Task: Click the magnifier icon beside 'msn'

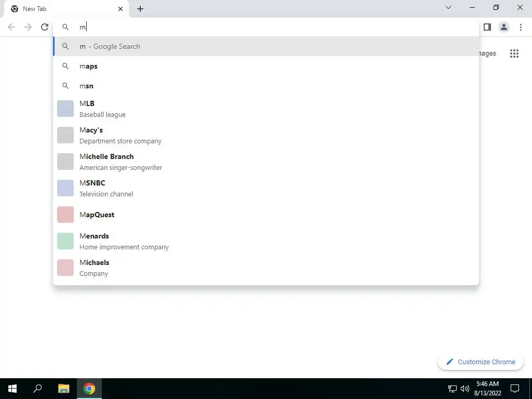Action: click(x=65, y=86)
